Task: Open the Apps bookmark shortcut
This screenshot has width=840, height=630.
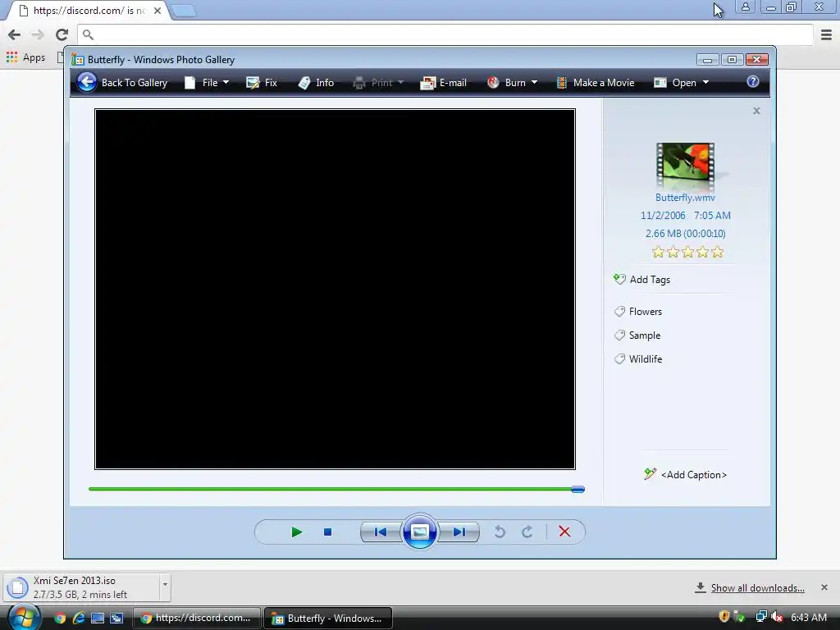Action: (x=25, y=57)
